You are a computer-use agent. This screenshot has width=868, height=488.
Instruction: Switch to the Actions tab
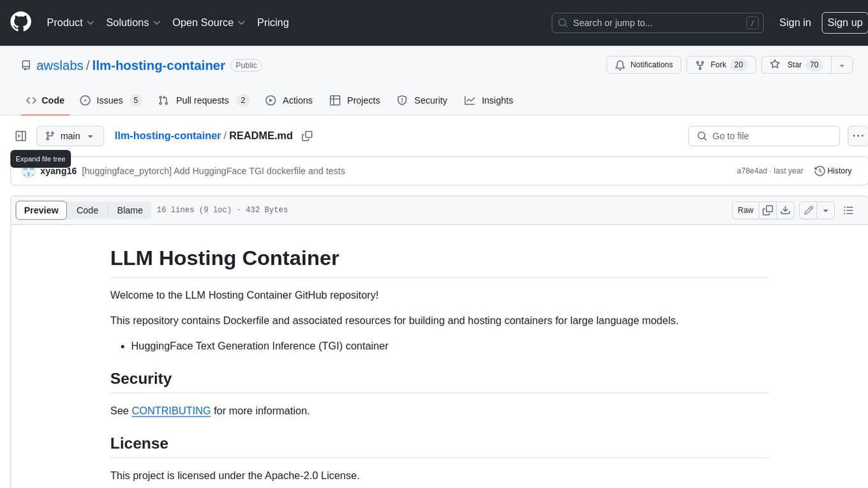(x=289, y=100)
